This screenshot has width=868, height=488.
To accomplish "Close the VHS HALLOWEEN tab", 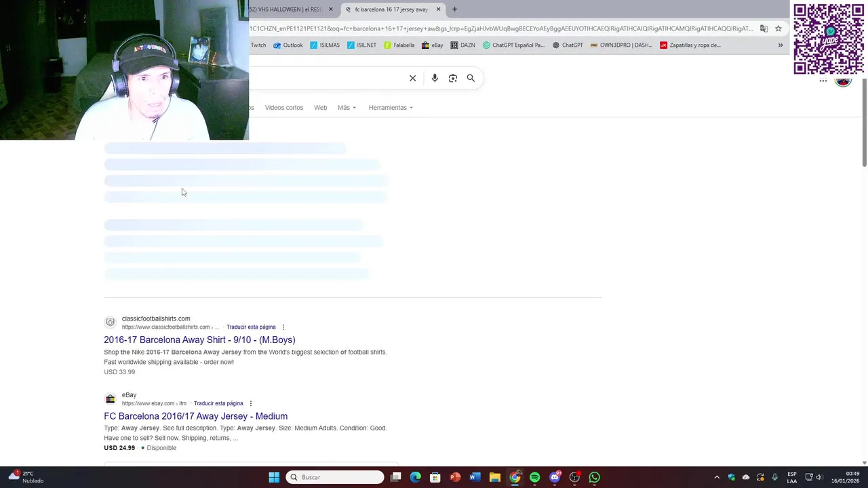I will tap(331, 9).
